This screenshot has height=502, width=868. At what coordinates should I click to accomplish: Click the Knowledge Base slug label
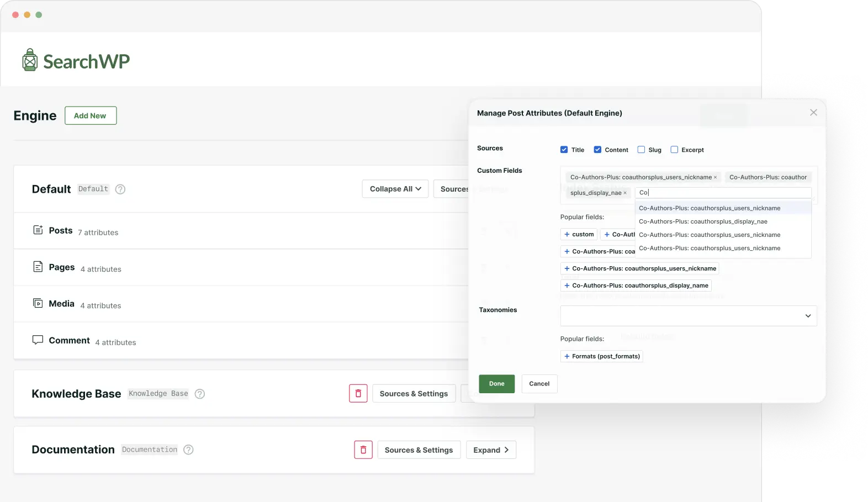point(158,394)
